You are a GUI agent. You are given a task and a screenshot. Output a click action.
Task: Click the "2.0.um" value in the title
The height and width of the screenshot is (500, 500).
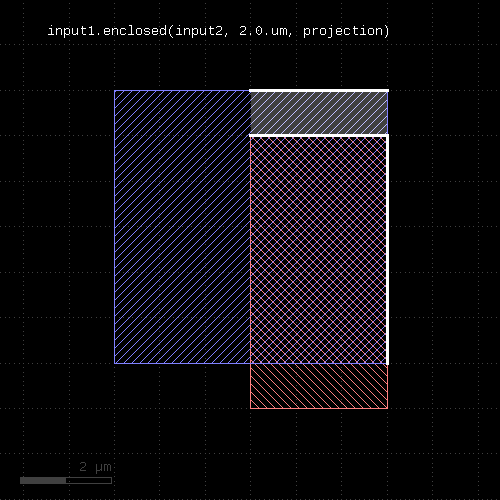(263, 31)
